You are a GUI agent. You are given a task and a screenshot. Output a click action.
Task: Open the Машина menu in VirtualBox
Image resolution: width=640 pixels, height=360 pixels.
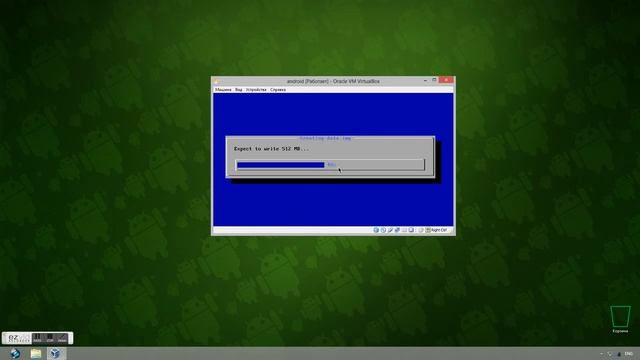coord(223,89)
